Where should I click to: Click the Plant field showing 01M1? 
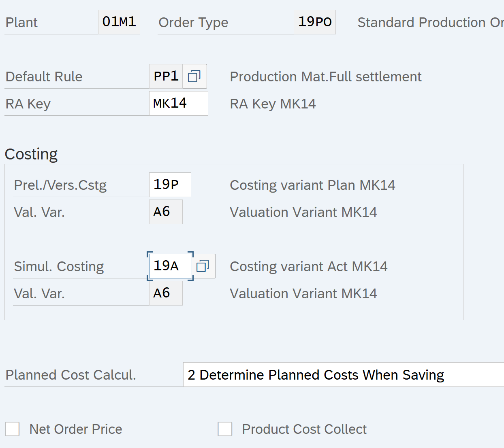tap(119, 22)
